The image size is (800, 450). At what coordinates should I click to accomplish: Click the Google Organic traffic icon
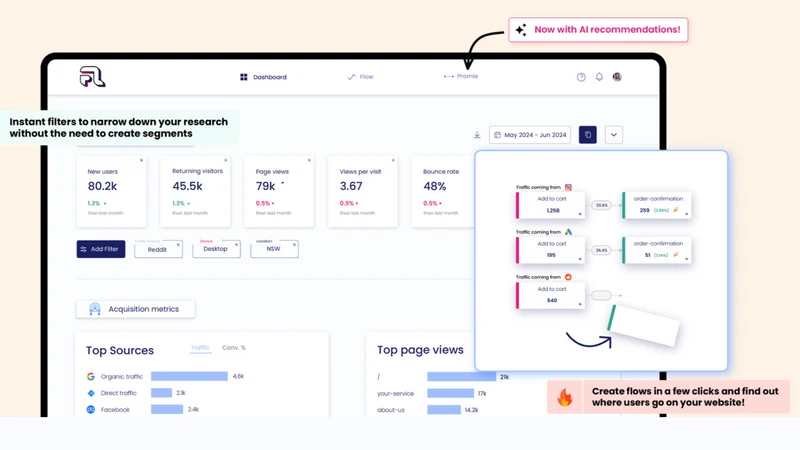click(x=91, y=377)
